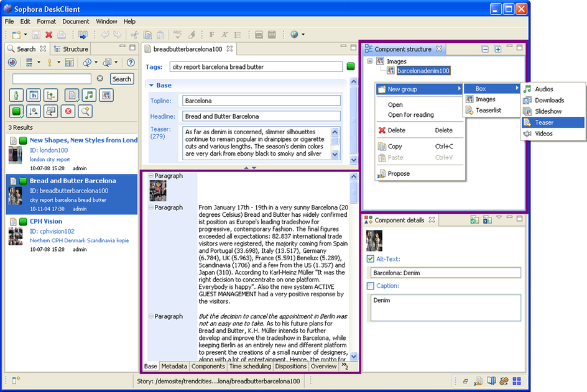Click the collapse all icon in Component structure

click(x=485, y=49)
